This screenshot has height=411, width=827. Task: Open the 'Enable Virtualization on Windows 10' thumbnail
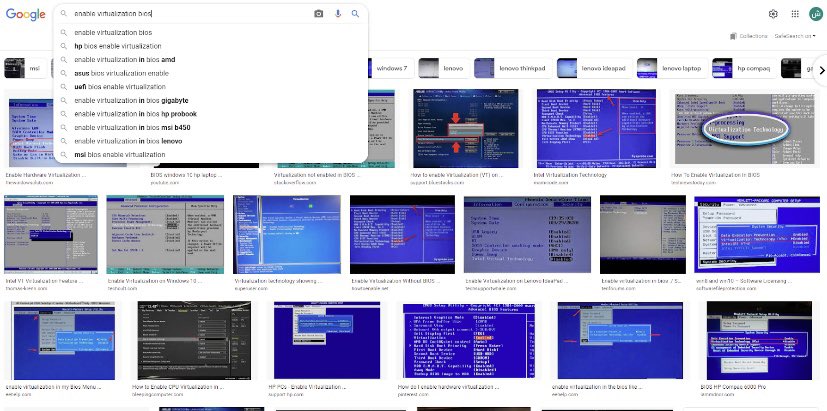click(165, 234)
